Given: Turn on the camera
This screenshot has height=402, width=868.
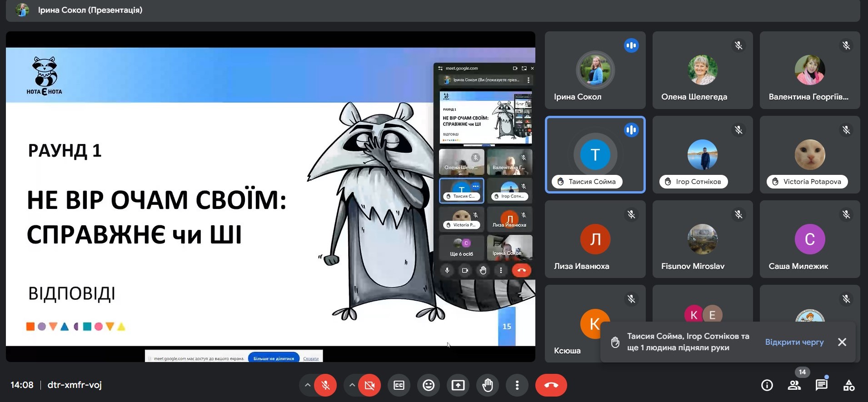Looking at the screenshot, I should click(369, 386).
